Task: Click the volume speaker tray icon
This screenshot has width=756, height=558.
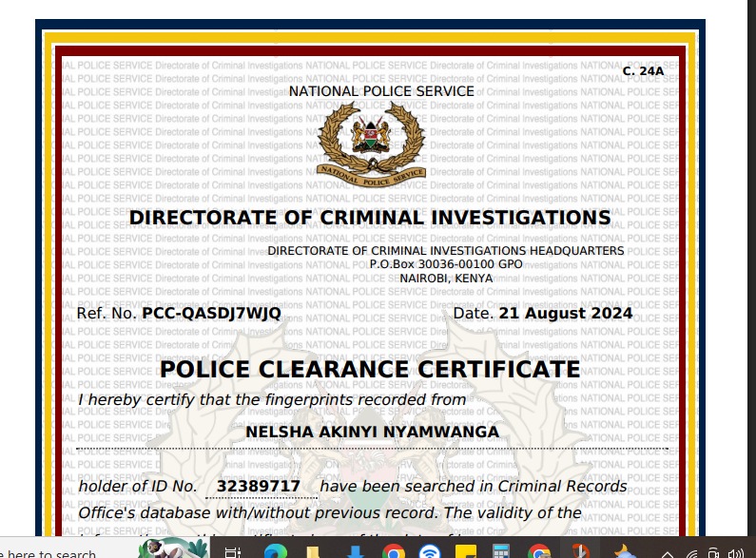Action: 734,553
